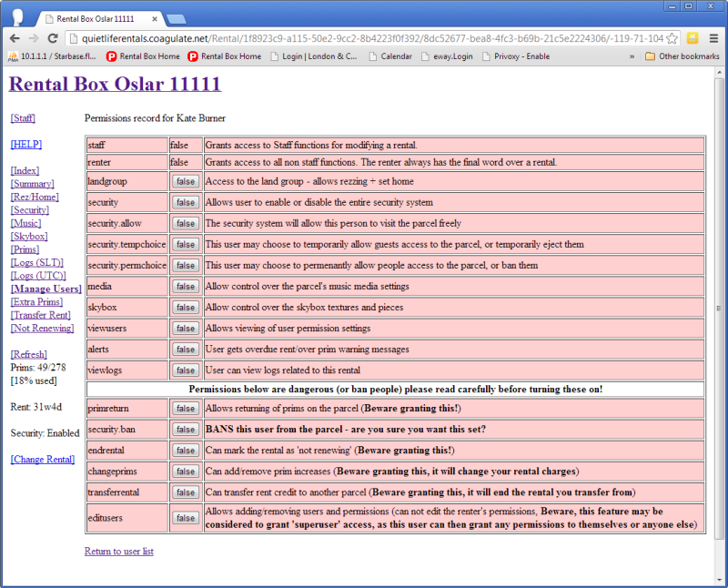
Task: Click Return to user list
Action: coord(118,552)
